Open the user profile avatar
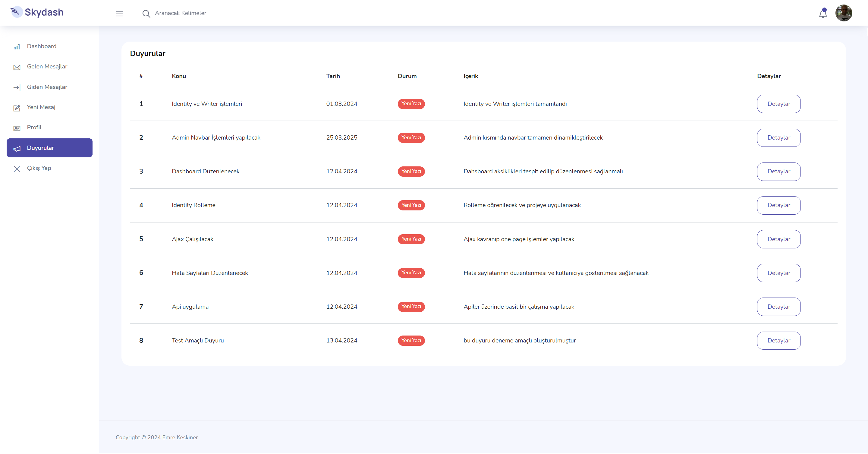Image resolution: width=868 pixels, height=454 pixels. (843, 13)
